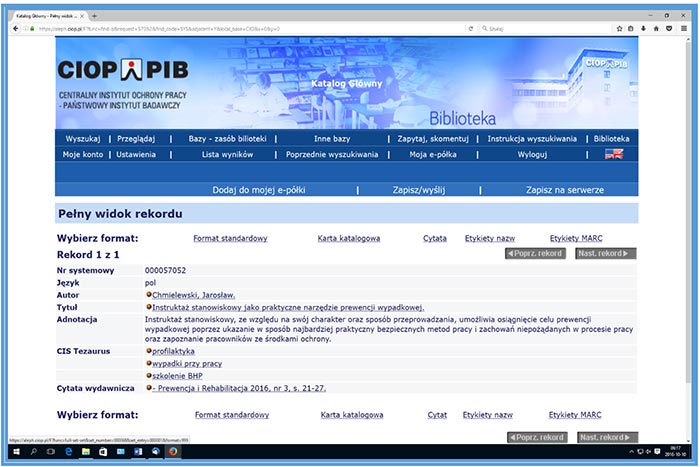Choose the top Karta katalogowa format link
Viewport: 700px width, 467px height.
(x=350, y=238)
